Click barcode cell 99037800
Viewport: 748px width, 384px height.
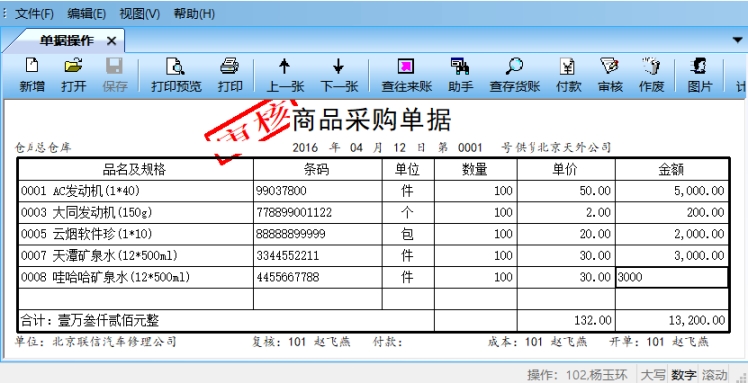[x=318, y=191]
